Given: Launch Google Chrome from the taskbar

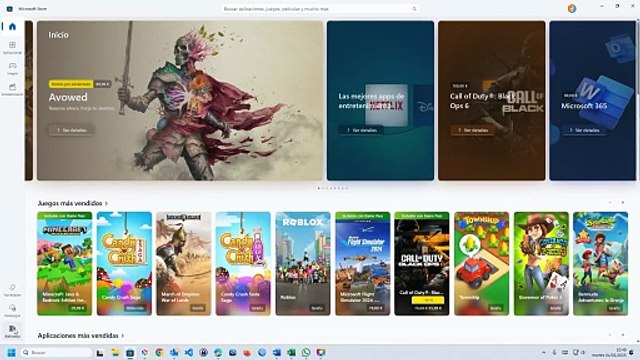Looking at the screenshot, I should [159, 353].
